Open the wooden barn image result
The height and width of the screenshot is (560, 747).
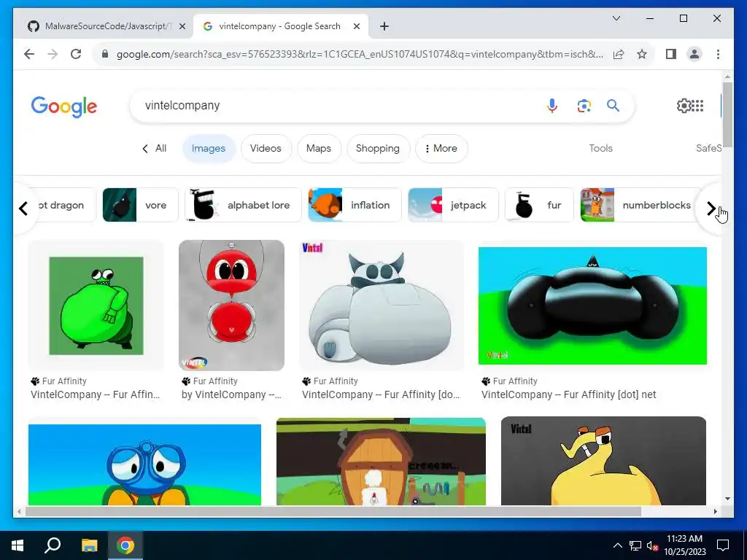[x=381, y=462]
